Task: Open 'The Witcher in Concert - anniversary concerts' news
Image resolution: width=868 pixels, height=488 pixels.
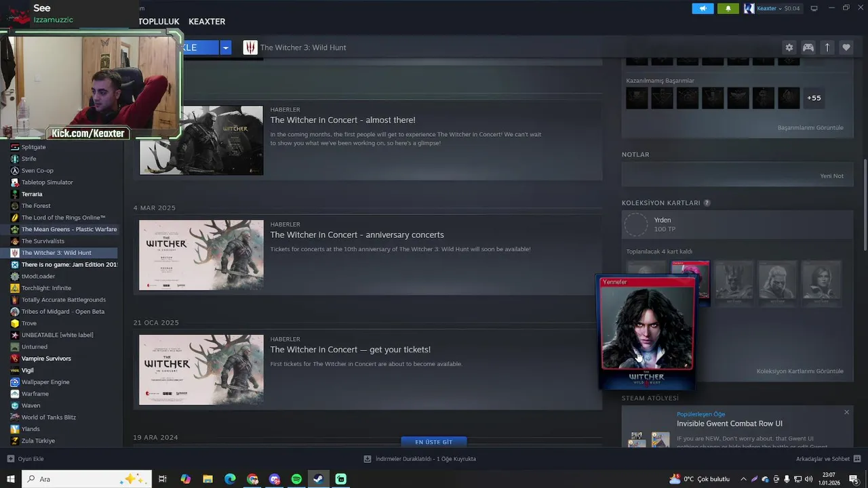Action: (357, 235)
